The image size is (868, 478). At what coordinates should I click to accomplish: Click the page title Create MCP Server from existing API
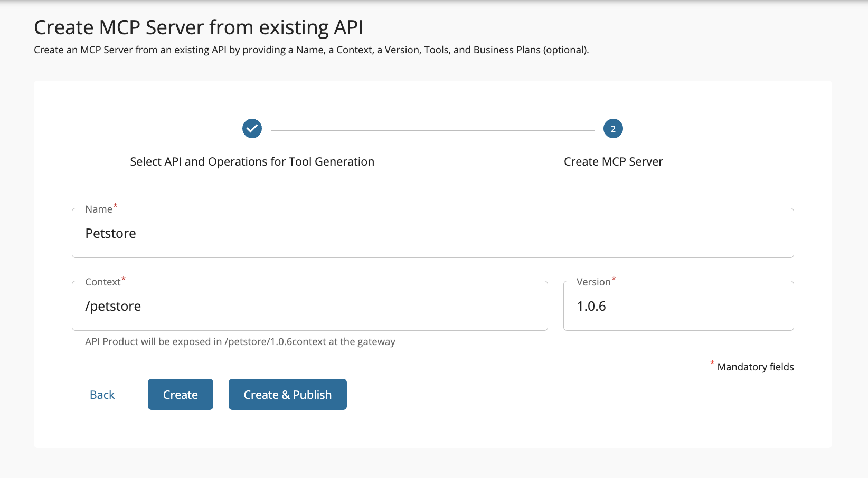(x=198, y=27)
